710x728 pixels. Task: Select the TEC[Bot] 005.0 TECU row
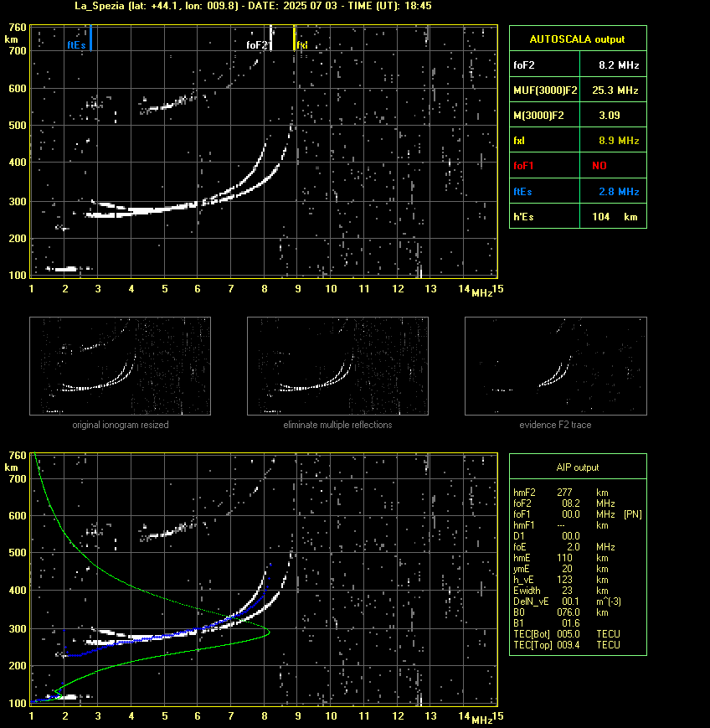pyautogui.click(x=567, y=633)
